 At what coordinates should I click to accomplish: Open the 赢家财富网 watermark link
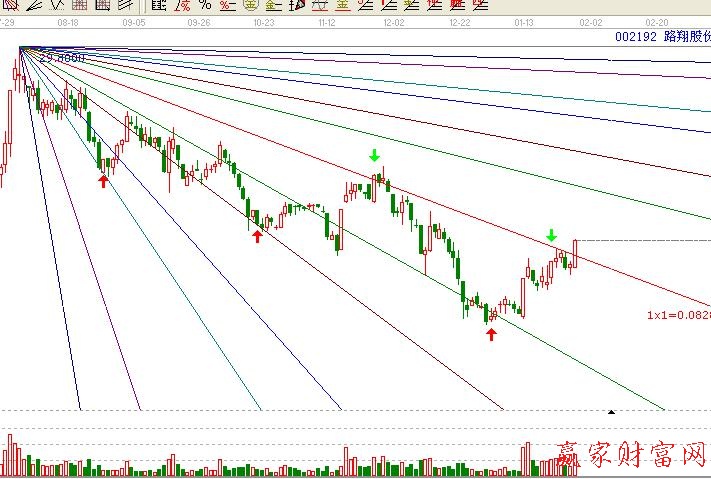[631, 457]
